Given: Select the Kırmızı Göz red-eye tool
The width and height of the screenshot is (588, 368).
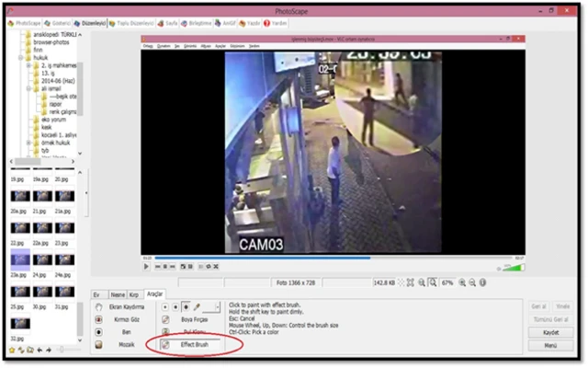Looking at the screenshot, I should [125, 318].
